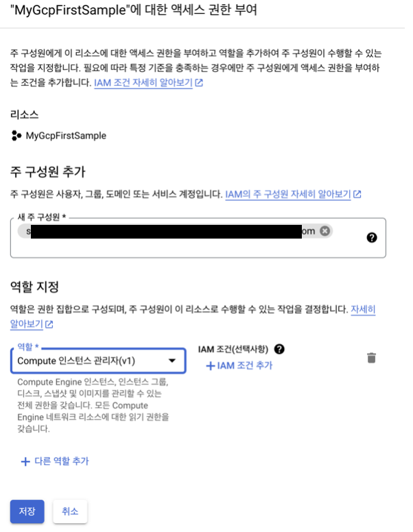Delete the role with the trash icon
This screenshot has height=532, width=413.
coord(371,358)
